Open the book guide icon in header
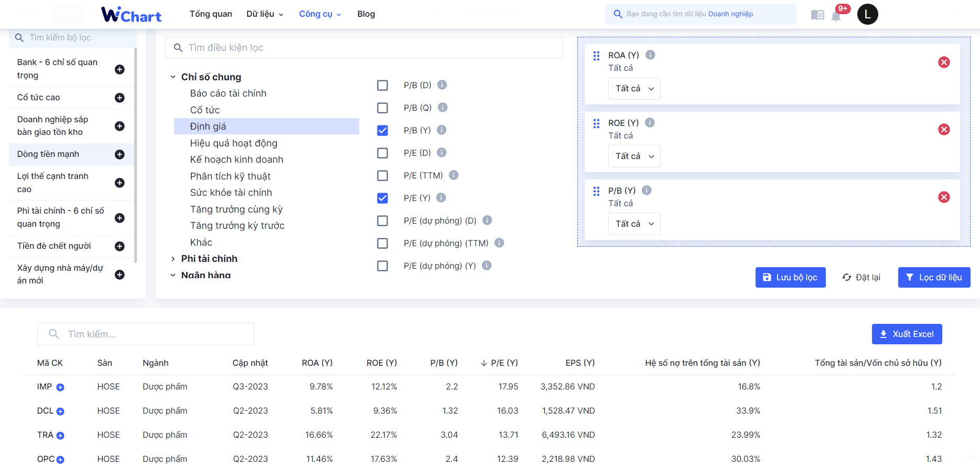The image size is (980, 464). [x=817, y=15]
